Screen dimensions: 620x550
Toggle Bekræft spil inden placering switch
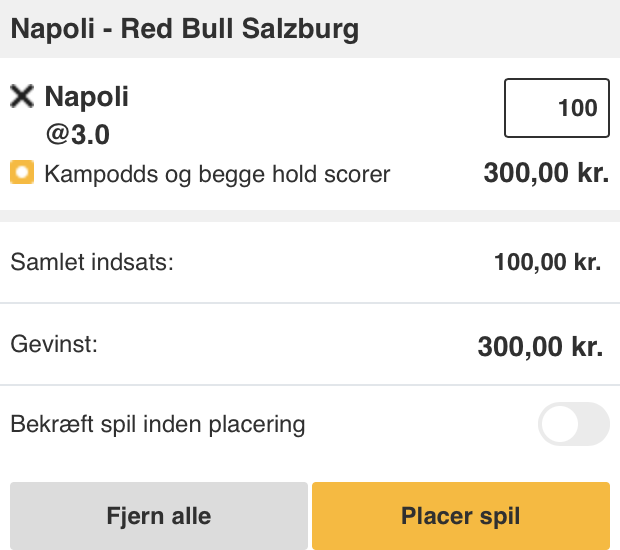(573, 424)
